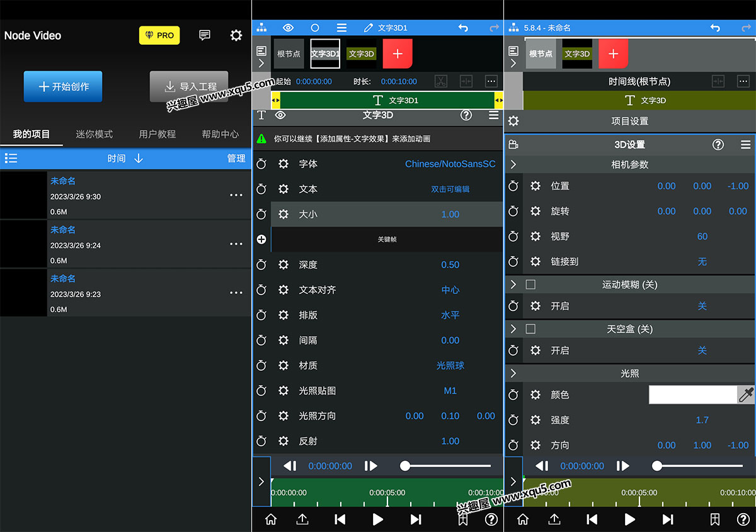Go home via house icon in middle editor
The image size is (756, 532).
click(271, 519)
